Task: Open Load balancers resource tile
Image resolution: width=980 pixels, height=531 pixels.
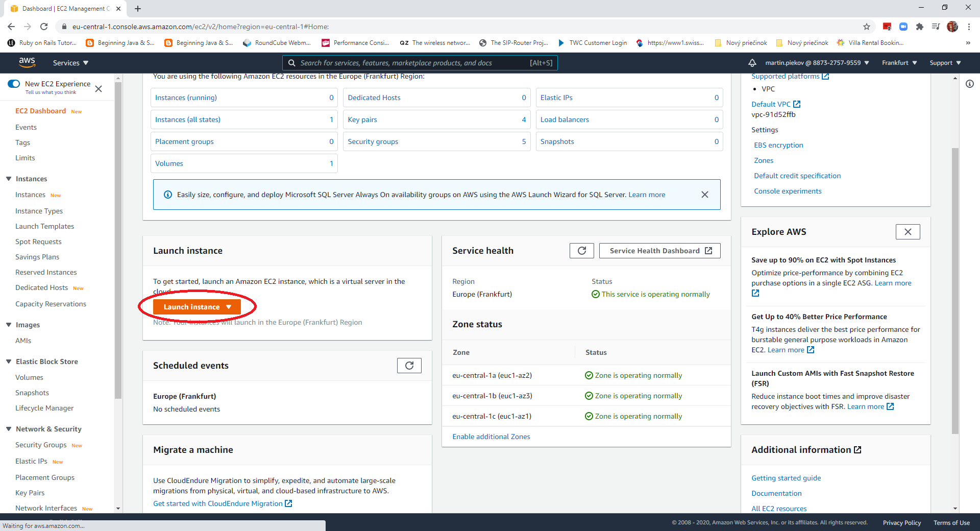Action: tap(629, 119)
